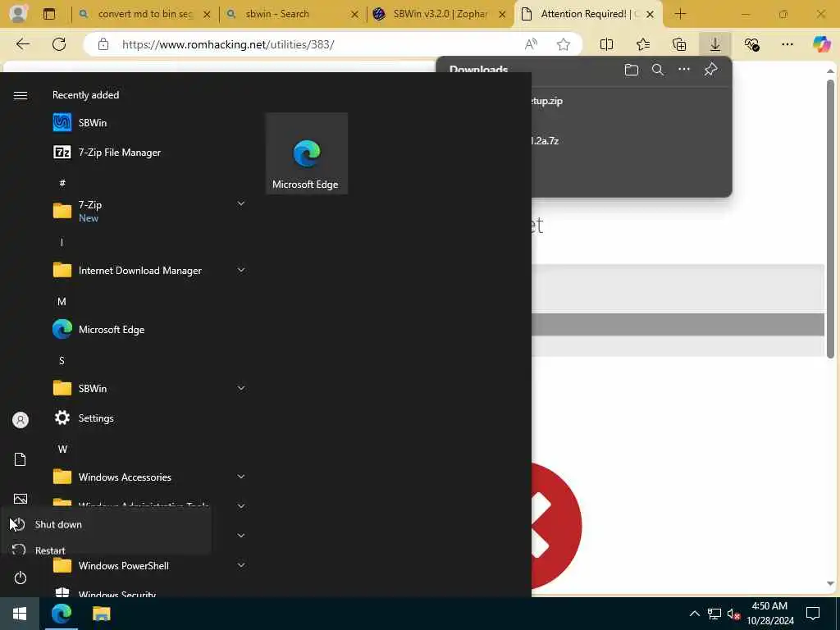Open downloads folder icon in panel

pyautogui.click(x=631, y=70)
